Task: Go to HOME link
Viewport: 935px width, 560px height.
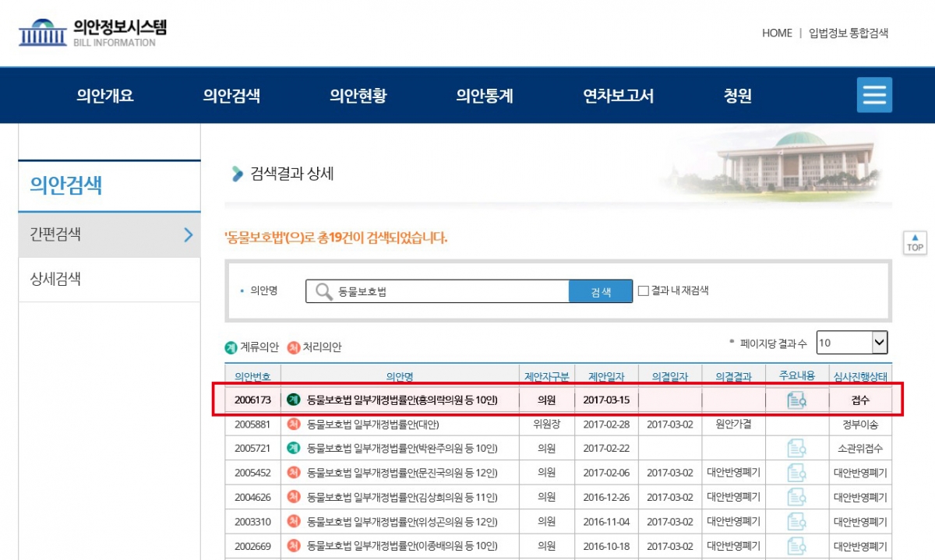Action: pyautogui.click(x=777, y=33)
